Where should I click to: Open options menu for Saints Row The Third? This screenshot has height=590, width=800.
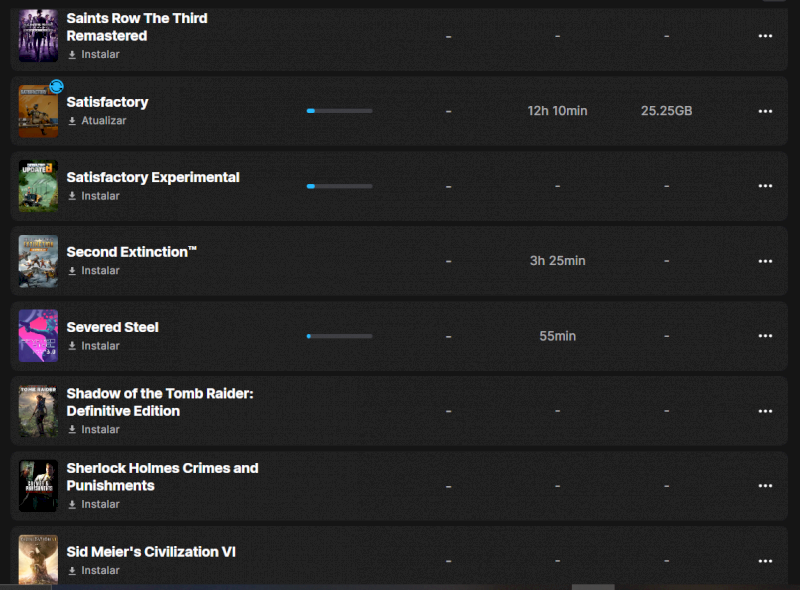pos(765,36)
